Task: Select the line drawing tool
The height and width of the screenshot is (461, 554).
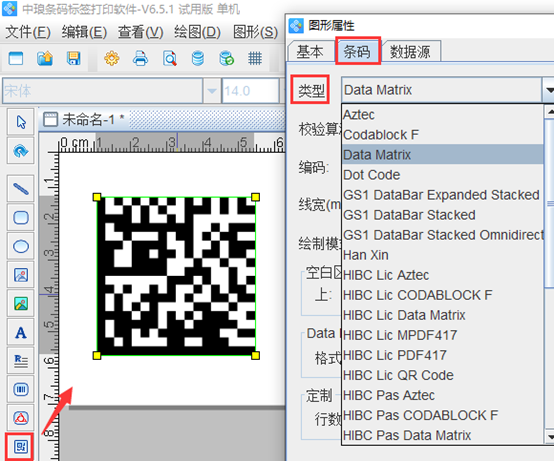Action: coord(20,189)
